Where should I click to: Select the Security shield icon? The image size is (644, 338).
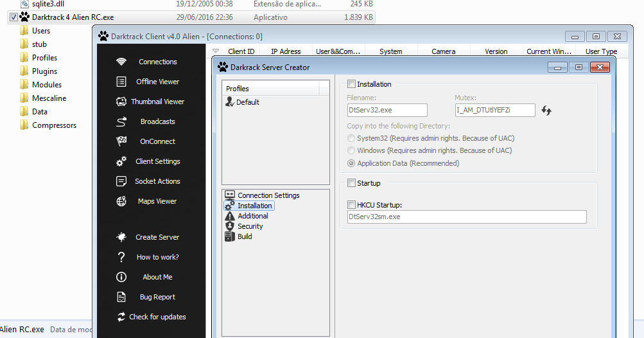(x=230, y=226)
